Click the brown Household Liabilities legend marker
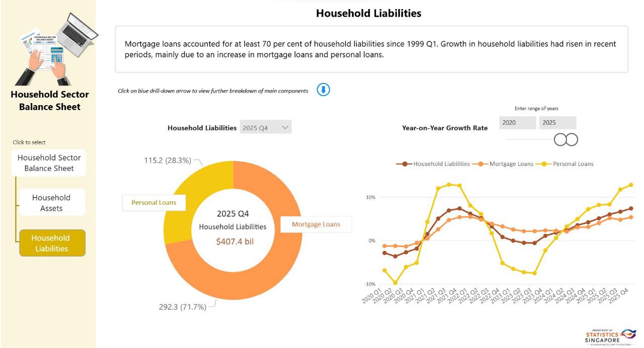Image resolution: width=644 pixels, height=348 pixels. tap(403, 164)
